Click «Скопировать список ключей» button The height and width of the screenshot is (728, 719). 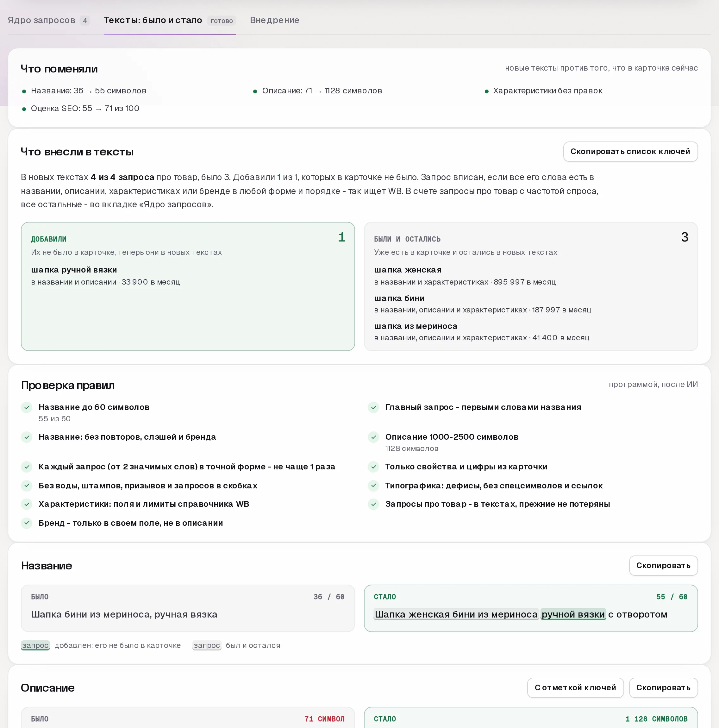(630, 152)
